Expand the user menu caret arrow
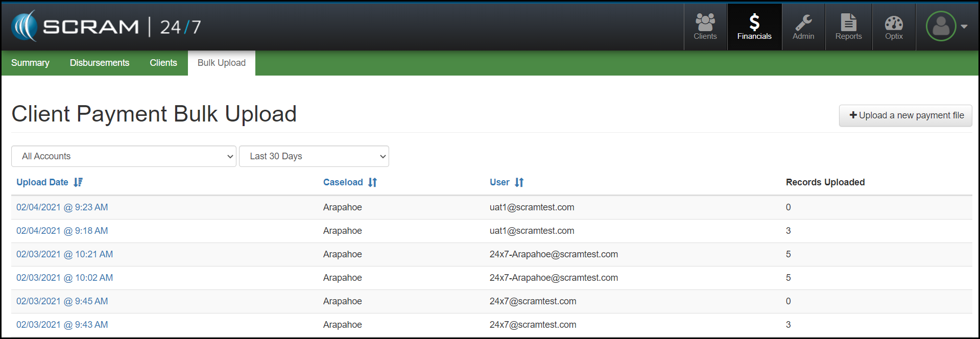The image size is (980, 339). point(964,27)
